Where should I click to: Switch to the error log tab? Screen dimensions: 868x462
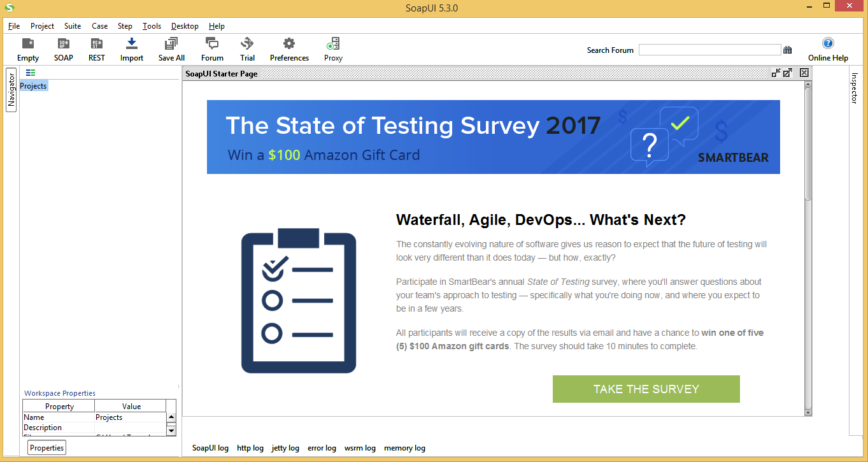[322, 448]
